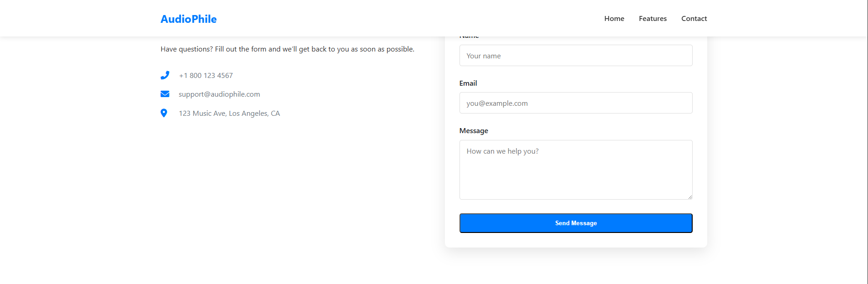Image resolution: width=868 pixels, height=284 pixels.
Task: Click the envelope email icon
Action: pos(165,94)
